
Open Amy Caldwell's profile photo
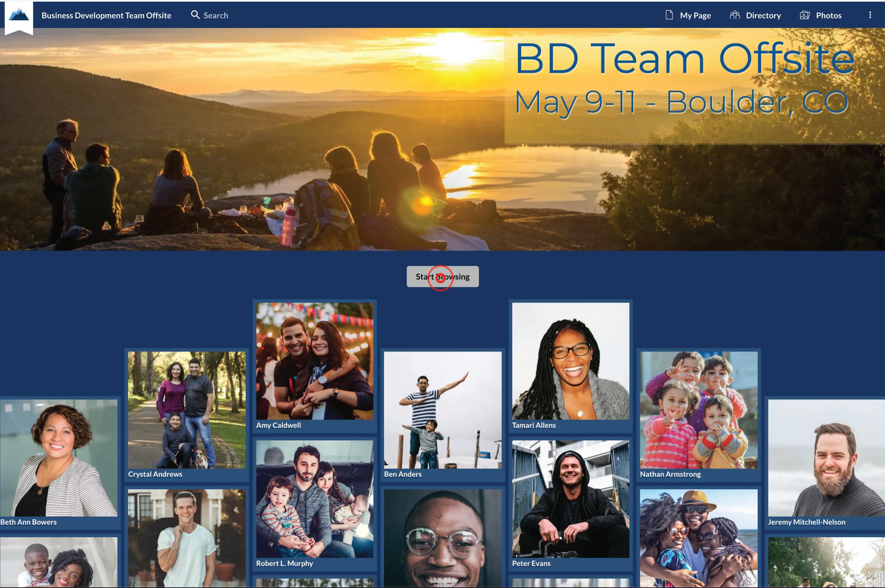[314, 361]
